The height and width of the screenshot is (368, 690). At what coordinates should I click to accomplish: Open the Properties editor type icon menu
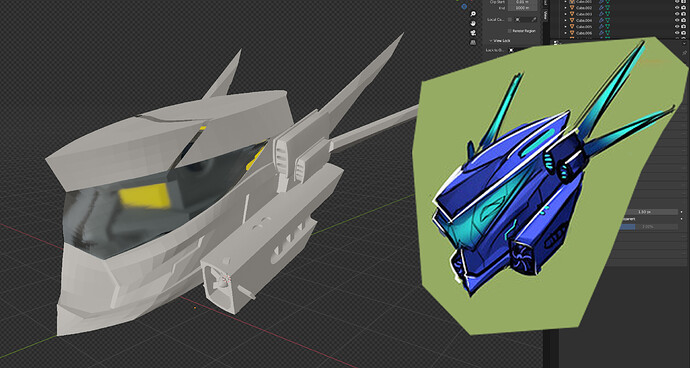[556, 43]
